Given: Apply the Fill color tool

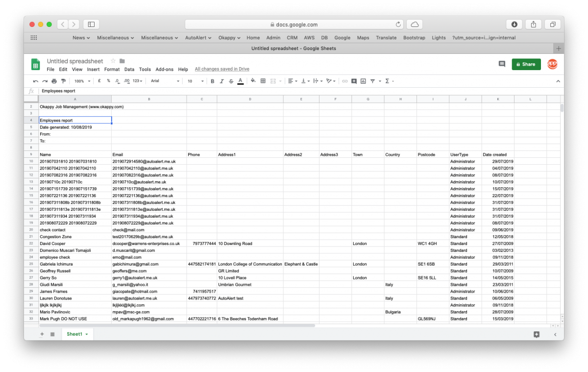Looking at the screenshot, I should tap(253, 81).
